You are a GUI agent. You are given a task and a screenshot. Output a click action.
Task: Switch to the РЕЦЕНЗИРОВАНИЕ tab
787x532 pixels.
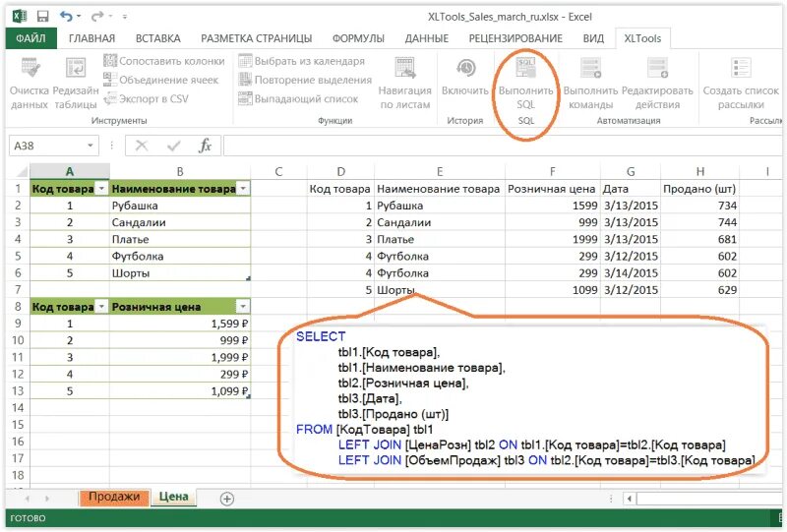pyautogui.click(x=515, y=38)
